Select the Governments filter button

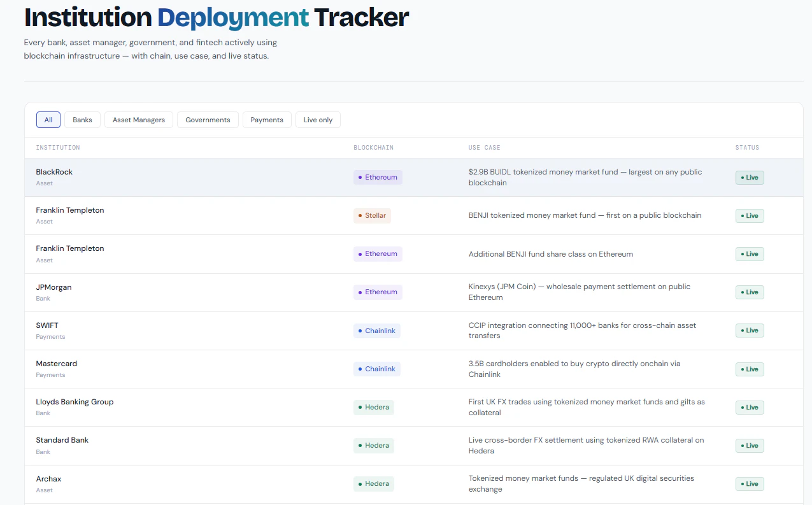208,119
